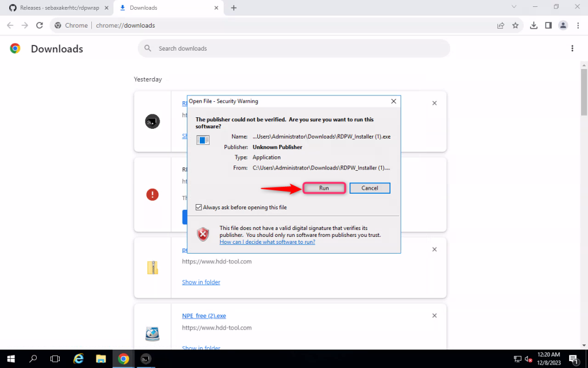Follow the How can I decide what software to run link
588x368 pixels.
(x=267, y=242)
